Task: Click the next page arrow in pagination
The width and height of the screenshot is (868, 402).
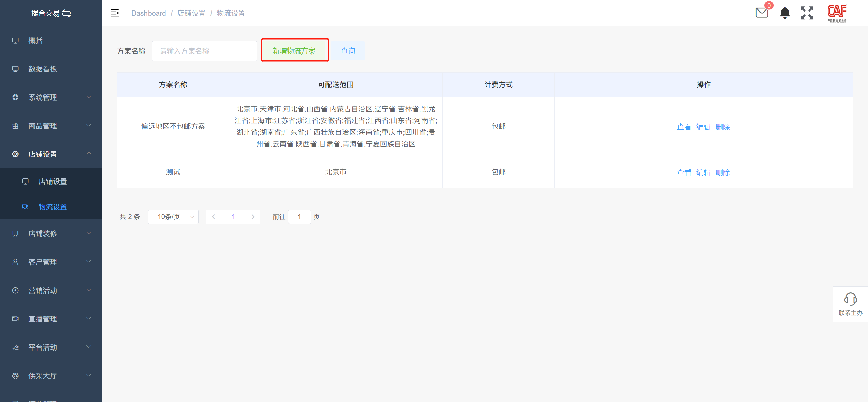Action: (x=253, y=217)
